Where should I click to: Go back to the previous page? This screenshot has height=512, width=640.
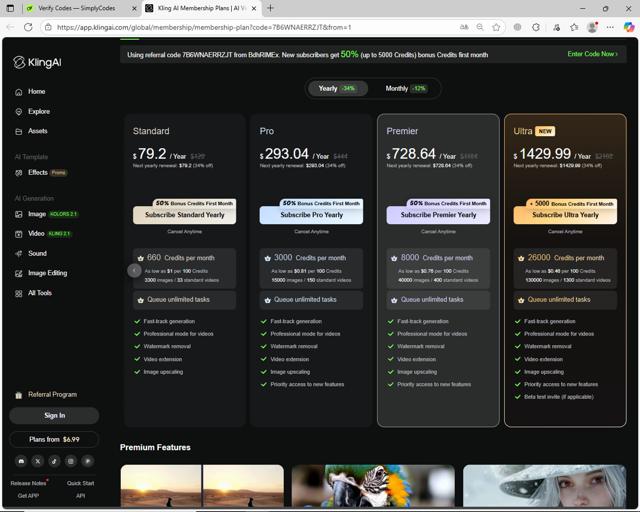point(10,27)
